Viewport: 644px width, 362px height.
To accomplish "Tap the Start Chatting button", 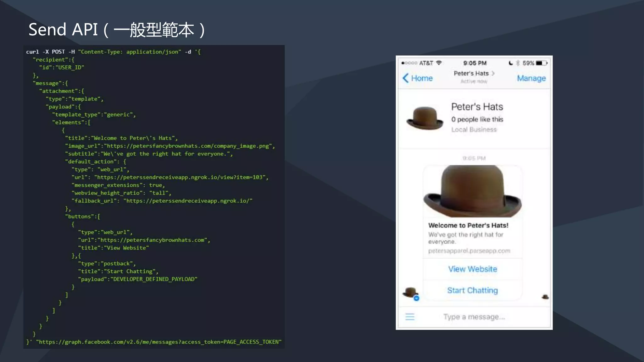I will tap(473, 290).
